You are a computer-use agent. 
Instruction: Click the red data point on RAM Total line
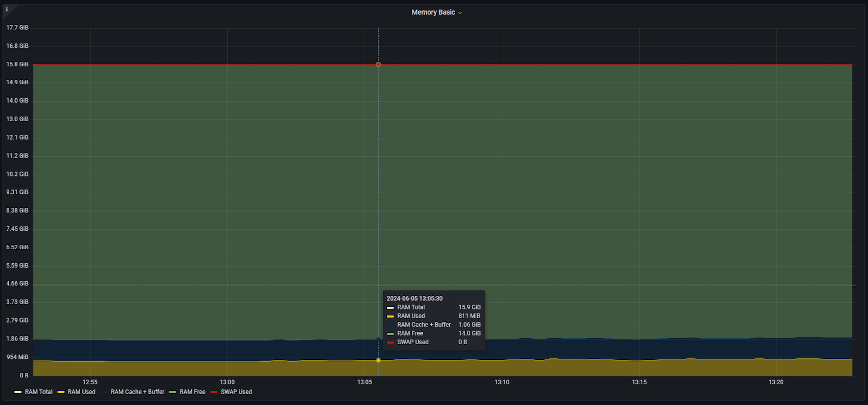[378, 65]
